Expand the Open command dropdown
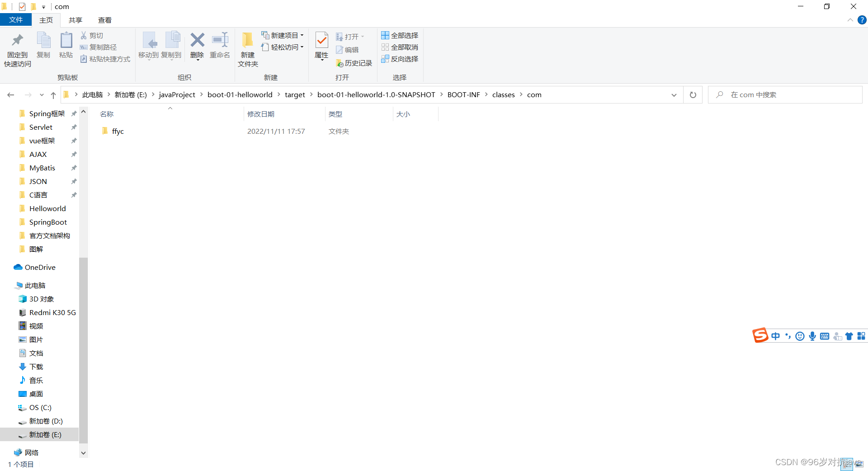The image size is (868, 471). tap(363, 37)
